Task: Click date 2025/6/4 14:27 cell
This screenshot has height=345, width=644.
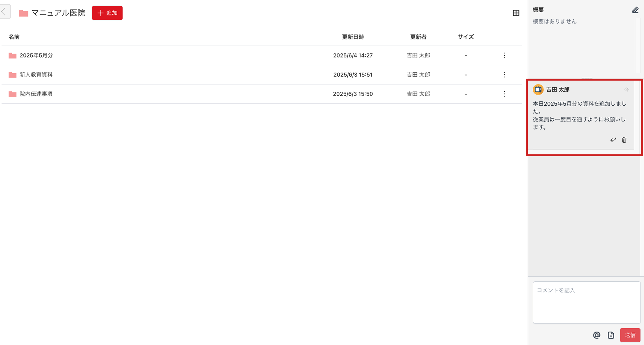Action: click(353, 55)
